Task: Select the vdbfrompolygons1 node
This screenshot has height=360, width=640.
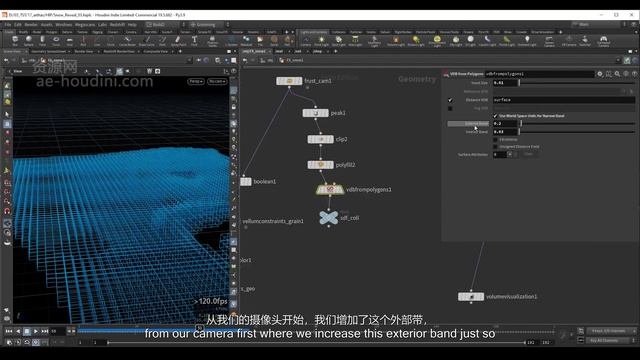Action: click(330, 190)
